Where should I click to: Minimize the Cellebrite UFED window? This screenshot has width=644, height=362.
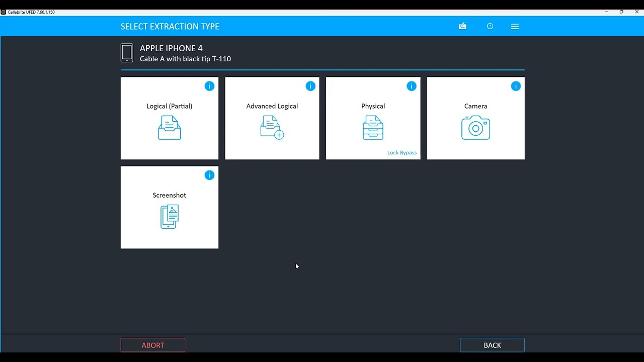pos(606,12)
